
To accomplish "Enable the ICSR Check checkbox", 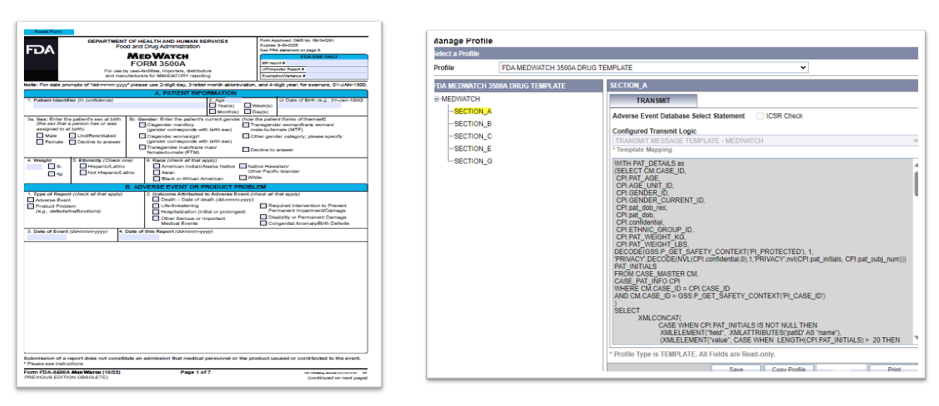I will (x=760, y=116).
